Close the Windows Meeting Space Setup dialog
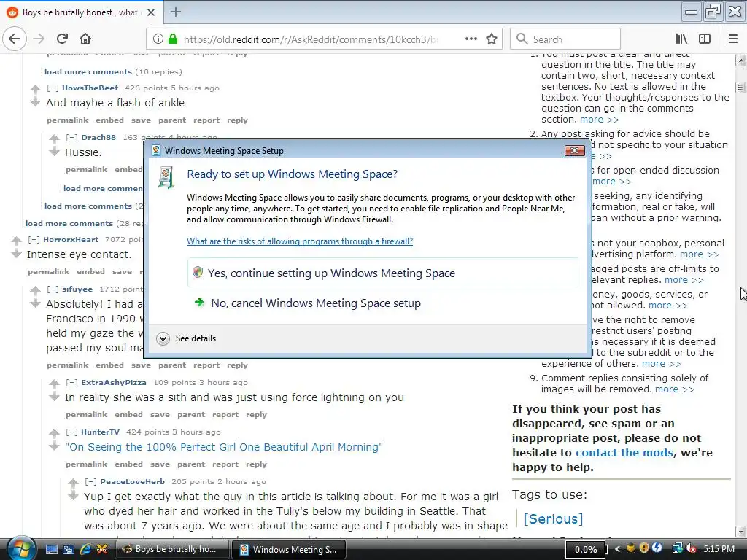Viewport: 747px width, 560px height. 575,150
